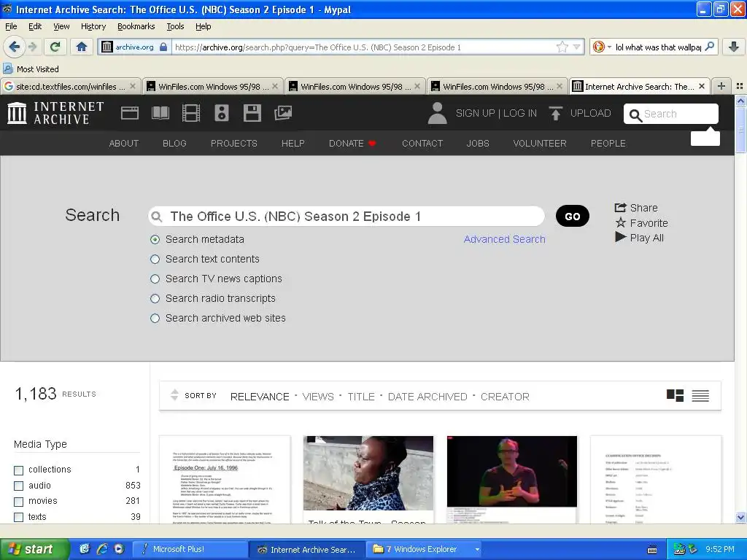Open the Tools menu
This screenshot has width=747, height=560.
click(x=175, y=26)
